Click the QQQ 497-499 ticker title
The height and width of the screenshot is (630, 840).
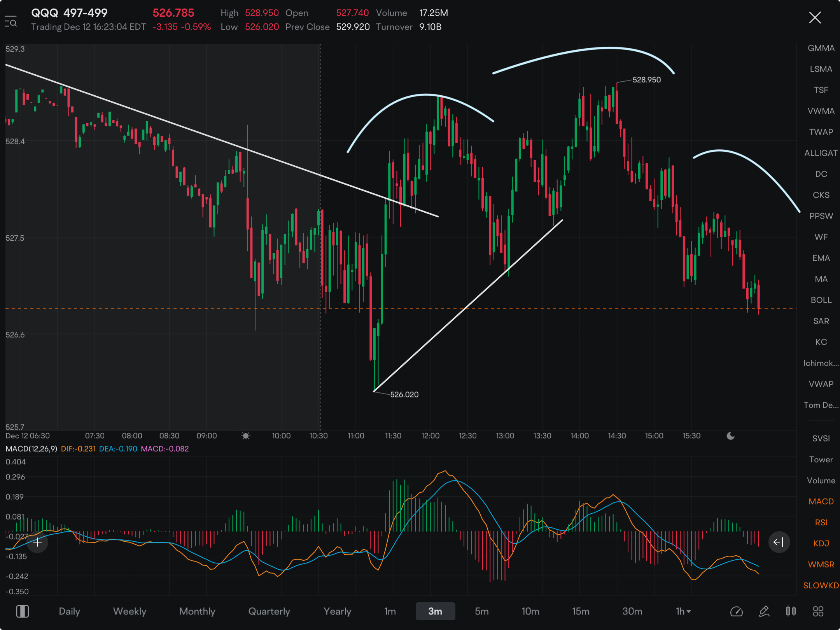tap(69, 13)
